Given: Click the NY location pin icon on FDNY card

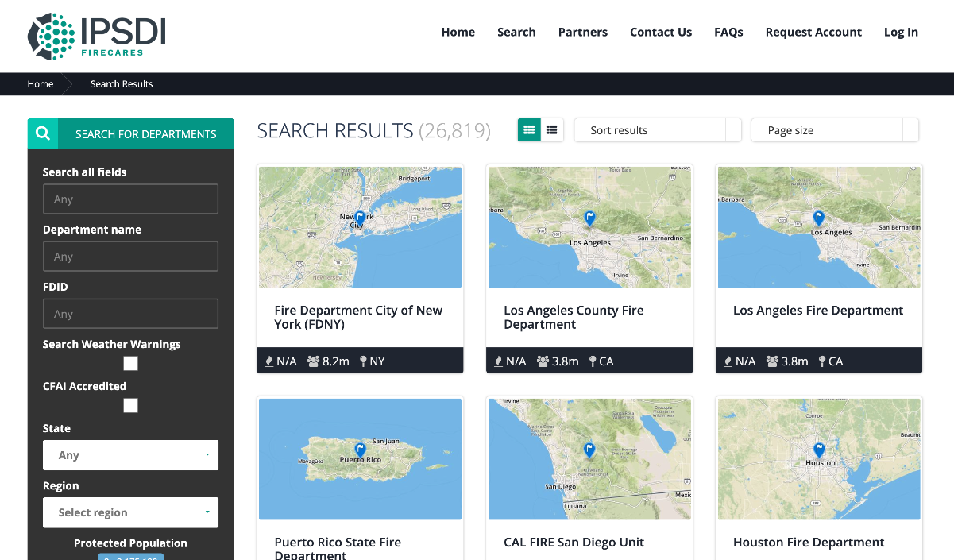Looking at the screenshot, I should click(x=362, y=361).
